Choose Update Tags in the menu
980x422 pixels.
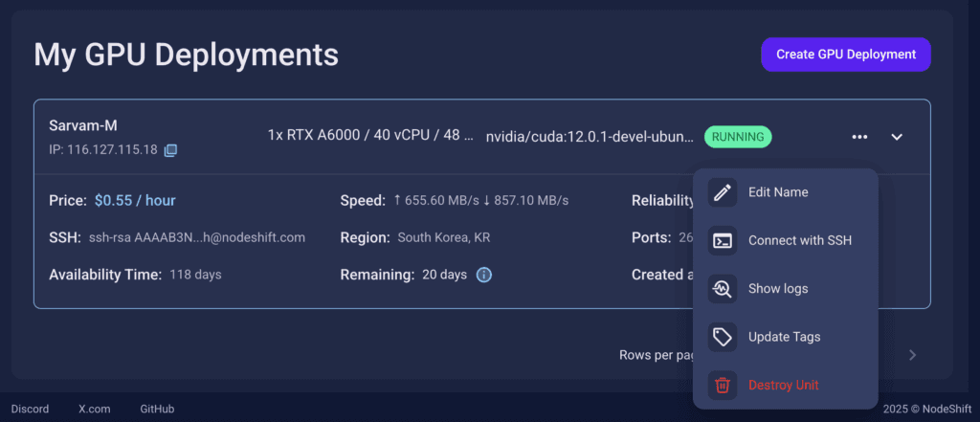(785, 337)
